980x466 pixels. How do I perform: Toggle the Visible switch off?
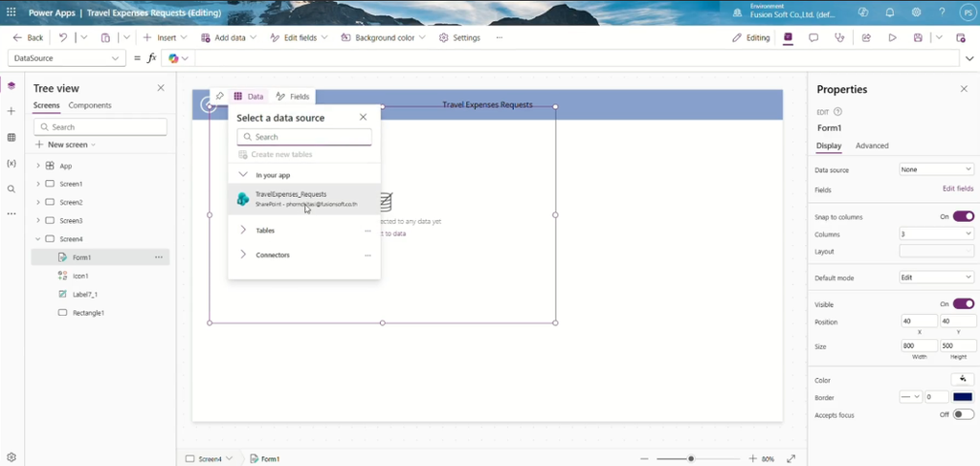[x=963, y=303]
